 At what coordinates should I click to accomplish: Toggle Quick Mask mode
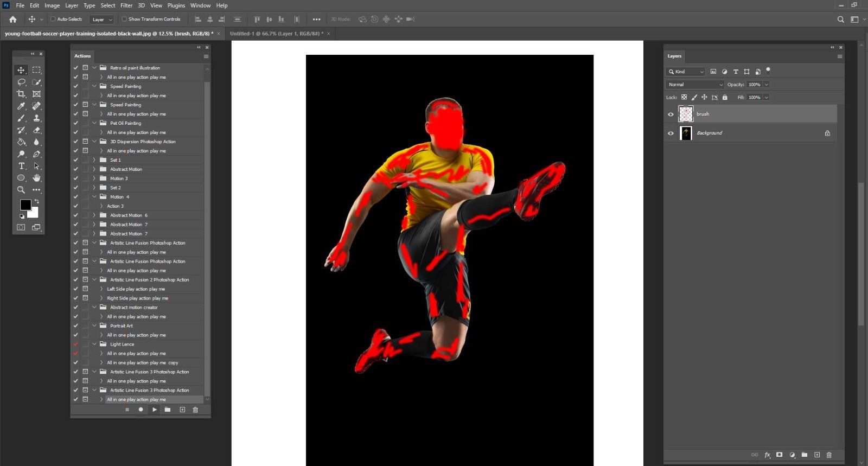(x=21, y=227)
